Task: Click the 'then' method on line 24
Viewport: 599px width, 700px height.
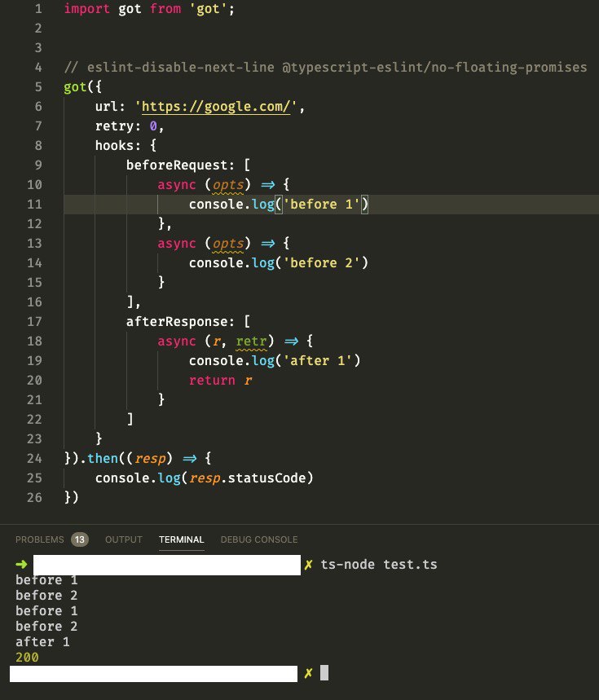Action: tap(103, 459)
